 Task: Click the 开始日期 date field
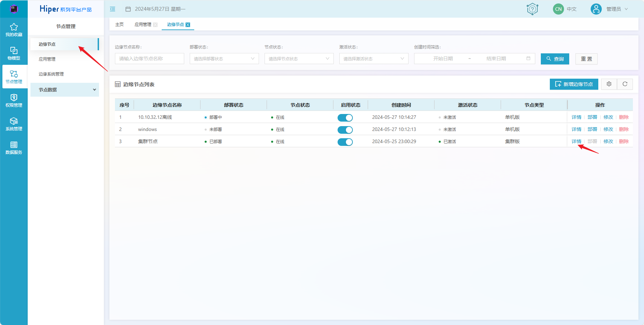point(443,59)
